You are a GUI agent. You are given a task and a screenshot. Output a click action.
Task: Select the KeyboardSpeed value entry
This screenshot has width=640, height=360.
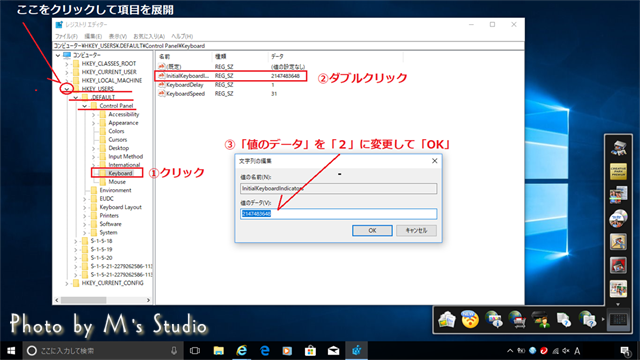pyautogui.click(x=182, y=94)
